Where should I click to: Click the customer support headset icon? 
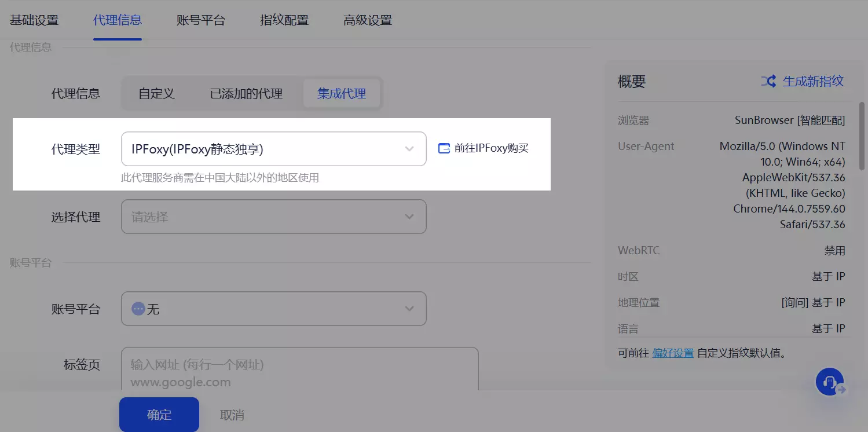(x=830, y=382)
